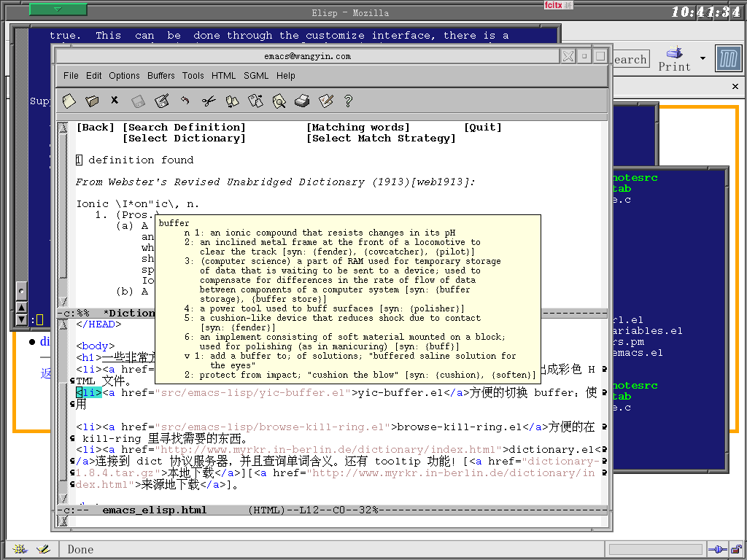Viewport: 747px width, 560px height.
Task: Click the [Search Definition] button
Action: coord(184,128)
